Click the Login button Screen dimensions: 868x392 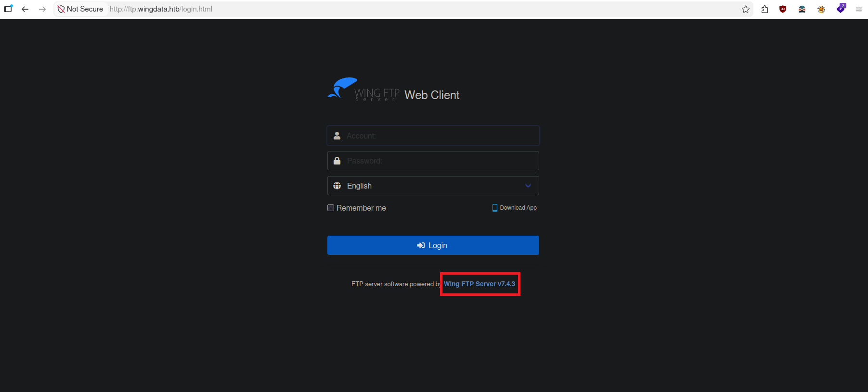click(x=433, y=245)
